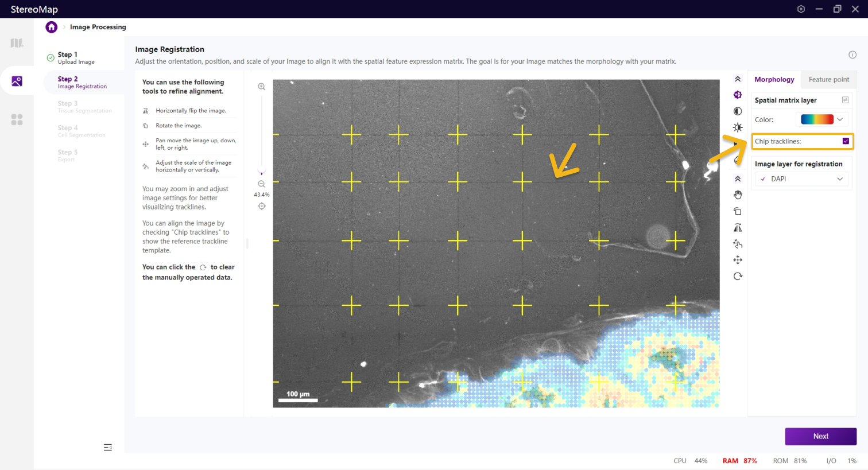868x470 pixels.
Task: Recenter the view with the crosshair icon
Action: [x=262, y=206]
